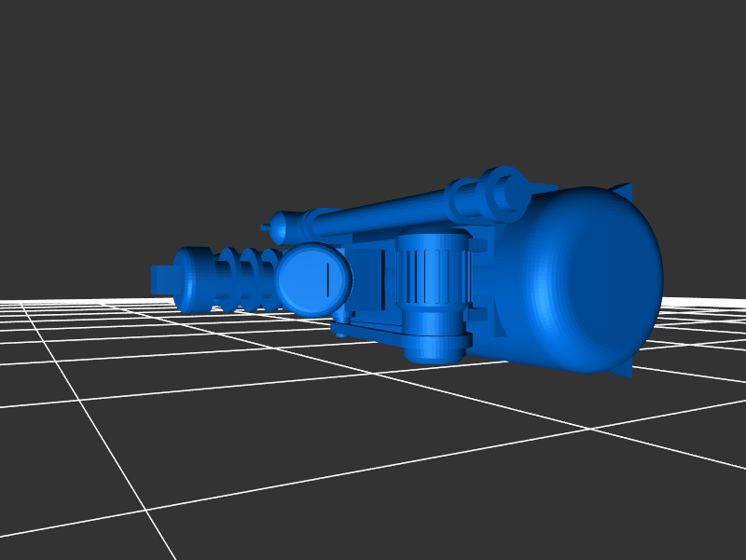Select the coiled spring section
Viewport: 746px width, 560px height.
pyautogui.click(x=247, y=278)
